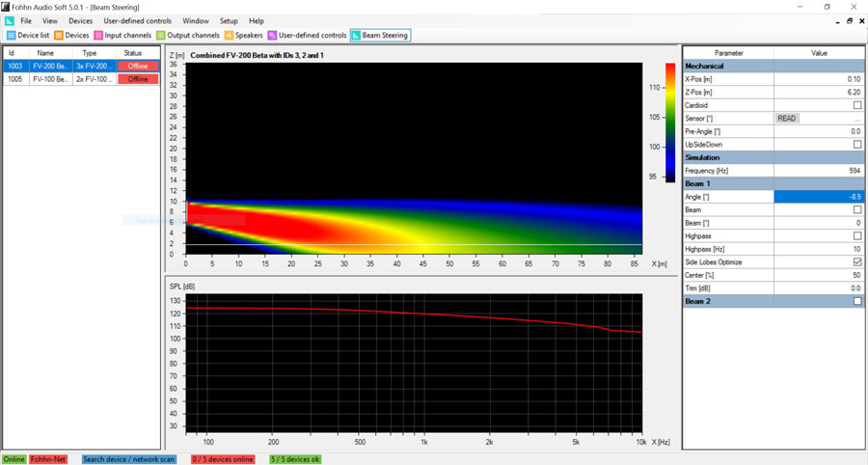Click the white listening-height line in beam plot

(414, 245)
